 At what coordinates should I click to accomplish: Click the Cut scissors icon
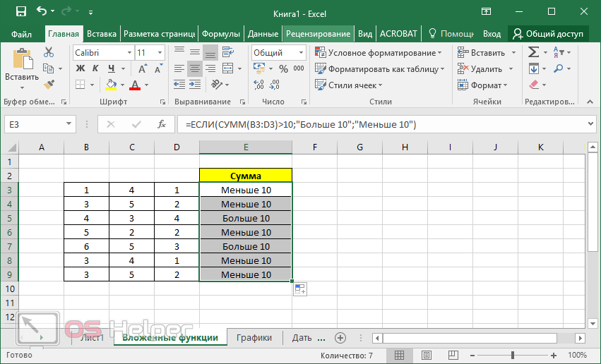pos(49,52)
